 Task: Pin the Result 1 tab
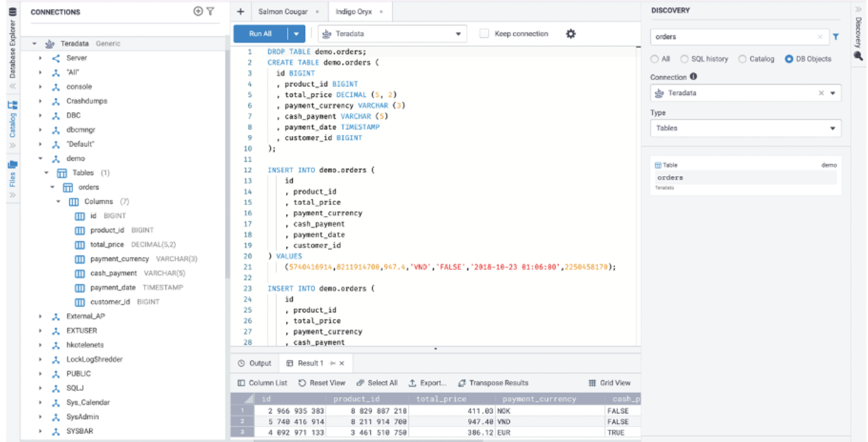click(332, 363)
